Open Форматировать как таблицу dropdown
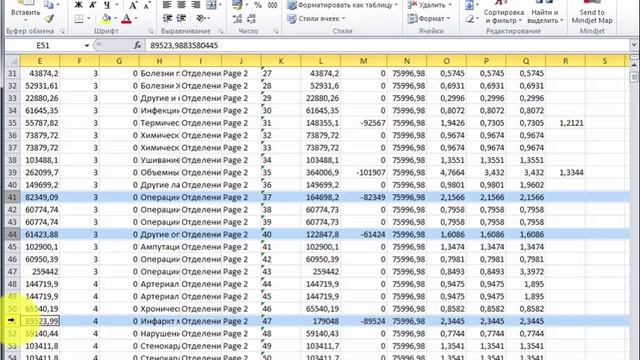This screenshot has width=640, height=360. pyautogui.click(x=342, y=5)
